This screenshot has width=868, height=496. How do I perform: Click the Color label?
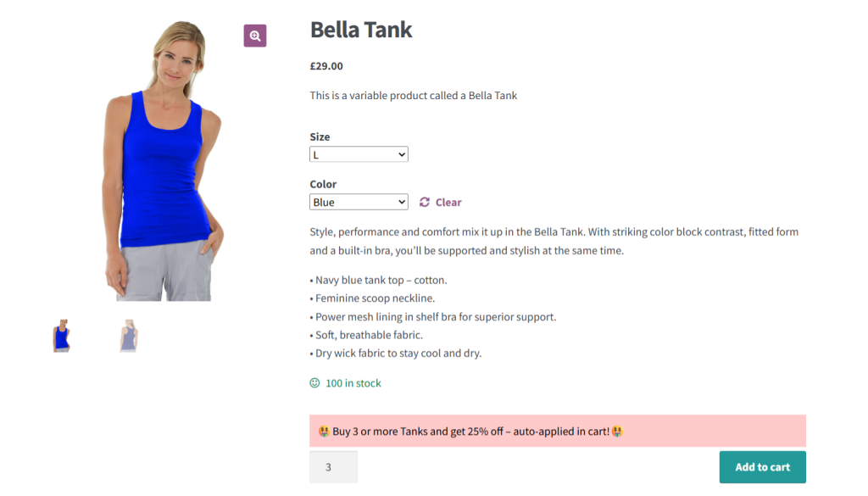[x=323, y=184]
